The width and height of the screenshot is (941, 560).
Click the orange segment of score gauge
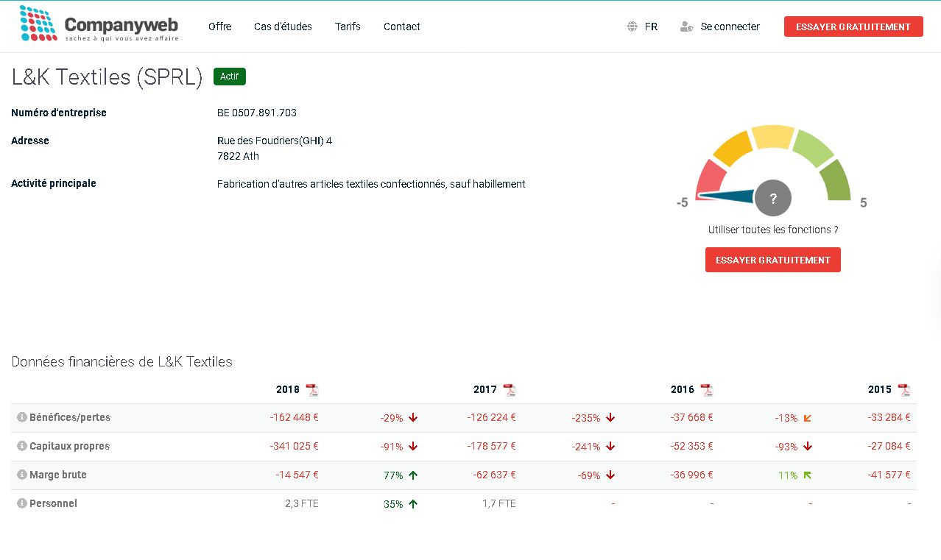[733, 147]
